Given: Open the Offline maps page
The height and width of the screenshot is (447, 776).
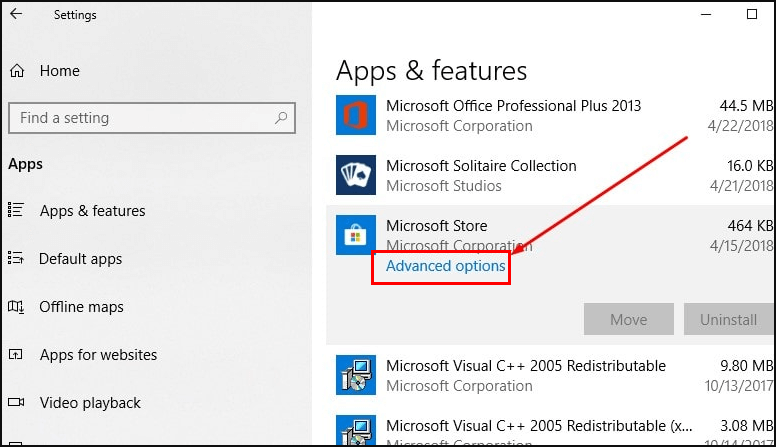Looking at the screenshot, I should [x=81, y=307].
